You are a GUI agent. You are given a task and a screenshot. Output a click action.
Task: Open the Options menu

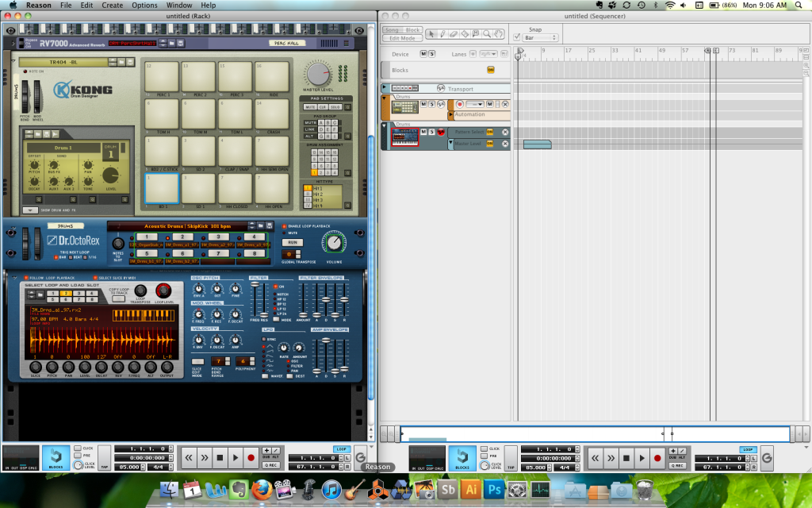click(144, 6)
